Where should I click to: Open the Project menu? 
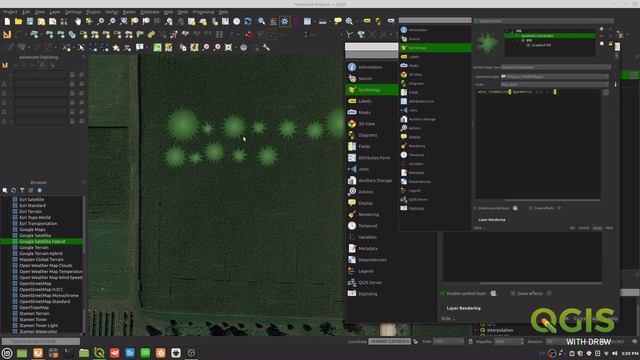tap(10, 12)
